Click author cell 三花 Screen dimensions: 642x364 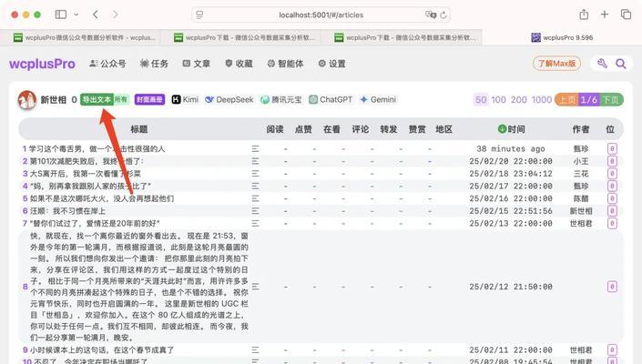(x=581, y=174)
